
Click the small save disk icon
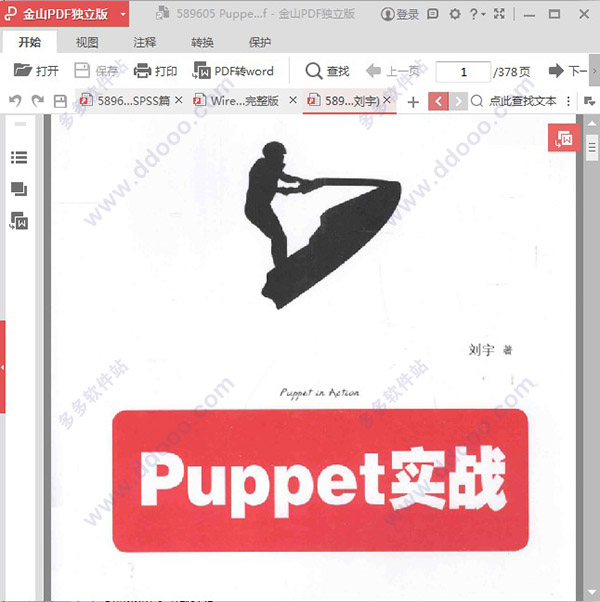[60, 101]
